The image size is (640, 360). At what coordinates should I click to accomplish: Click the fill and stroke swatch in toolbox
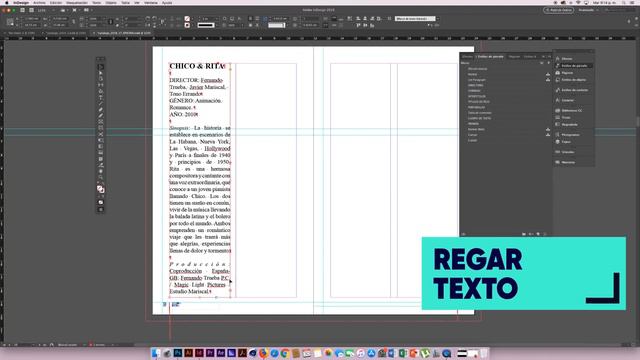100,189
